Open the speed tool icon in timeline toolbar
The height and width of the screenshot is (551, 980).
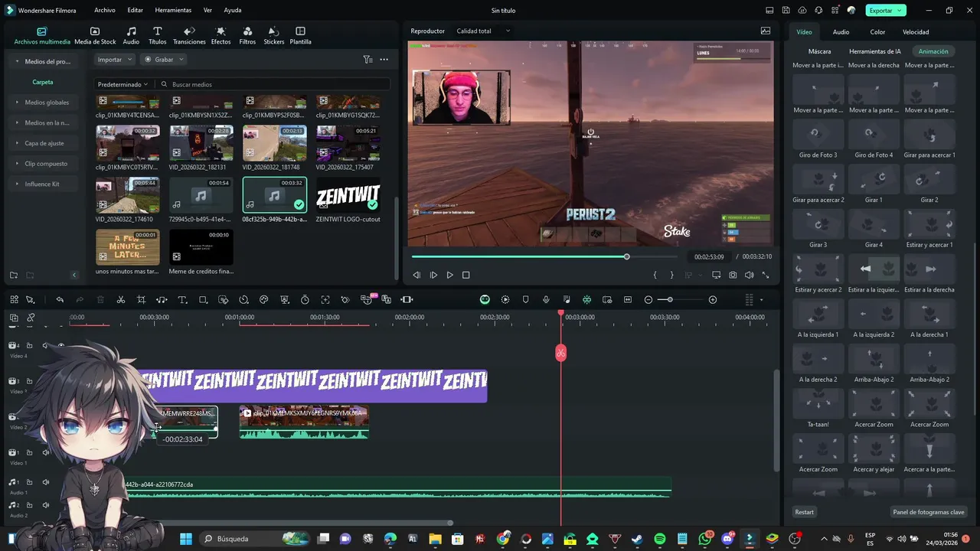click(x=243, y=300)
